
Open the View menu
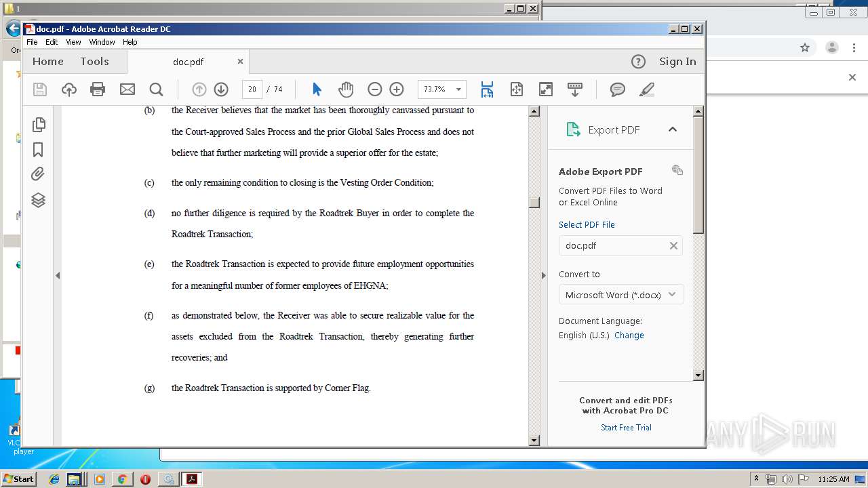[73, 42]
